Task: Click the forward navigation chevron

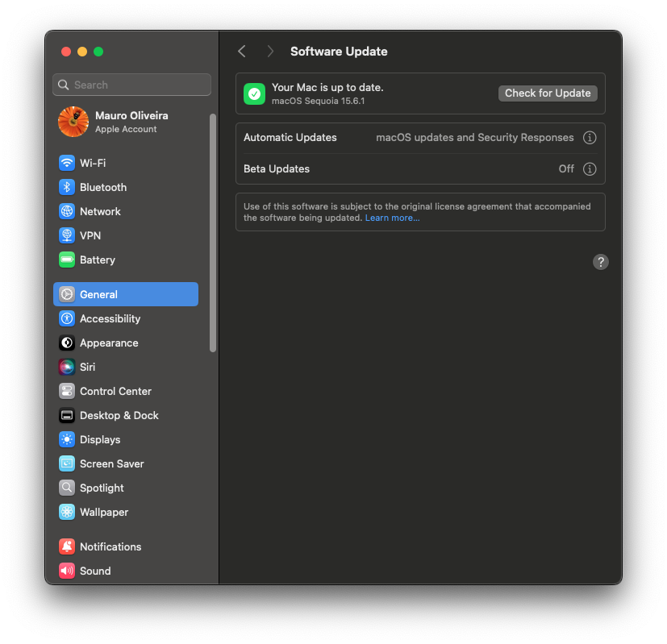Action: (x=270, y=51)
